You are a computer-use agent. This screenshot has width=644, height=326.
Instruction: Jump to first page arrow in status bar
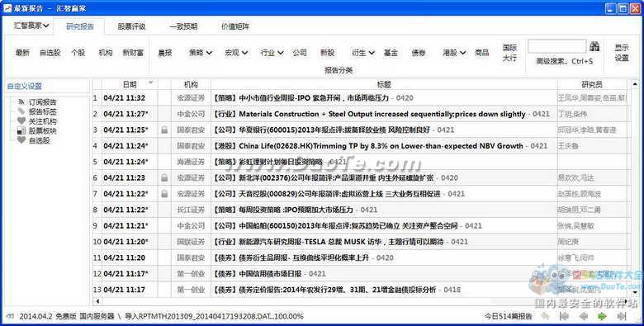[565, 316]
